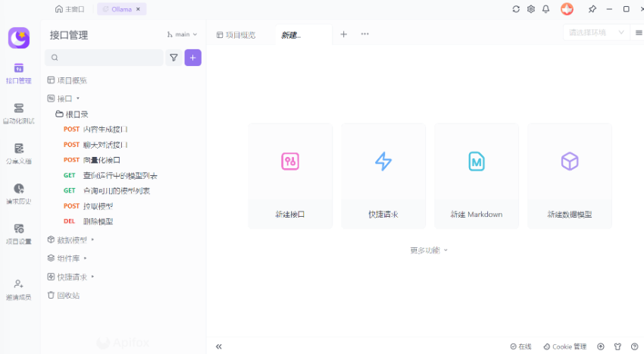Click the 新建数据模型 cube card icon

[570, 161]
